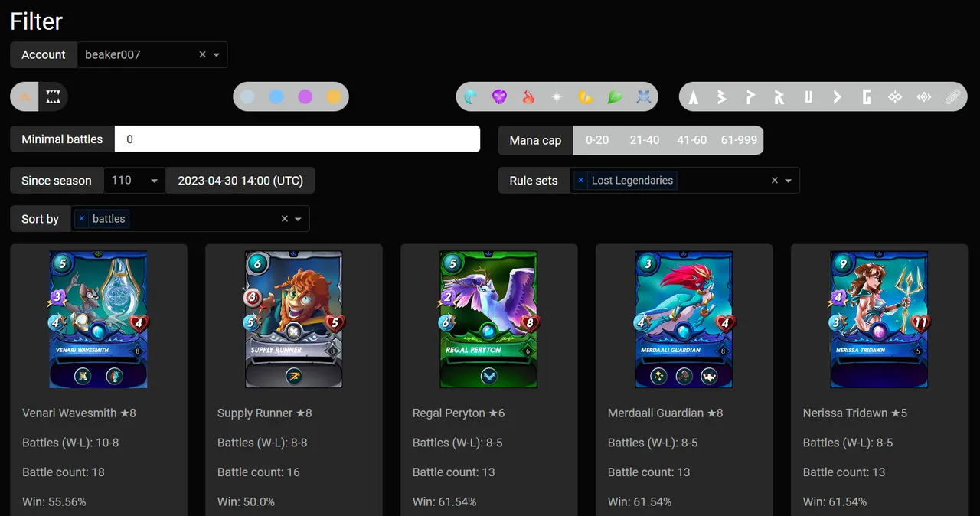The width and height of the screenshot is (980, 516).
Task: Clear all Sort by selections
Action: point(284,219)
